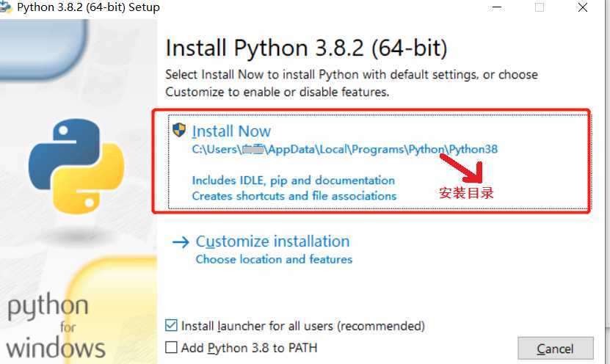Click the disabled maximize button
610x364 pixels.
[x=540, y=7]
